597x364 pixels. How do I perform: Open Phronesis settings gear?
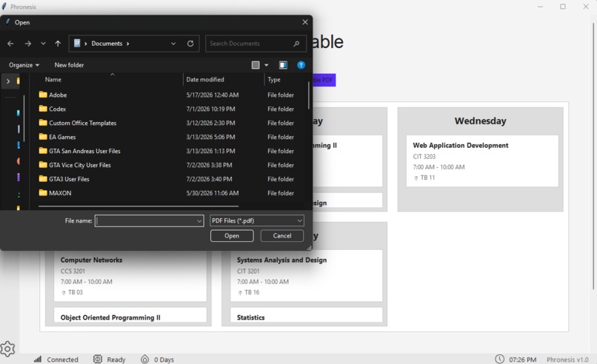click(7, 348)
